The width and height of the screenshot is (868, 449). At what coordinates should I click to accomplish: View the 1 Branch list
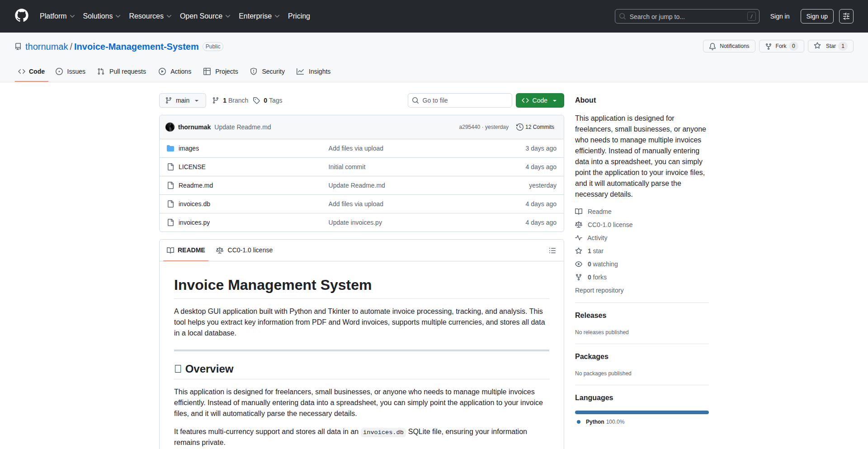point(231,100)
